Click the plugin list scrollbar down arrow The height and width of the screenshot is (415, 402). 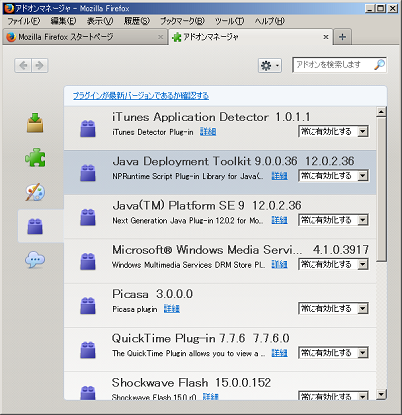(381, 395)
